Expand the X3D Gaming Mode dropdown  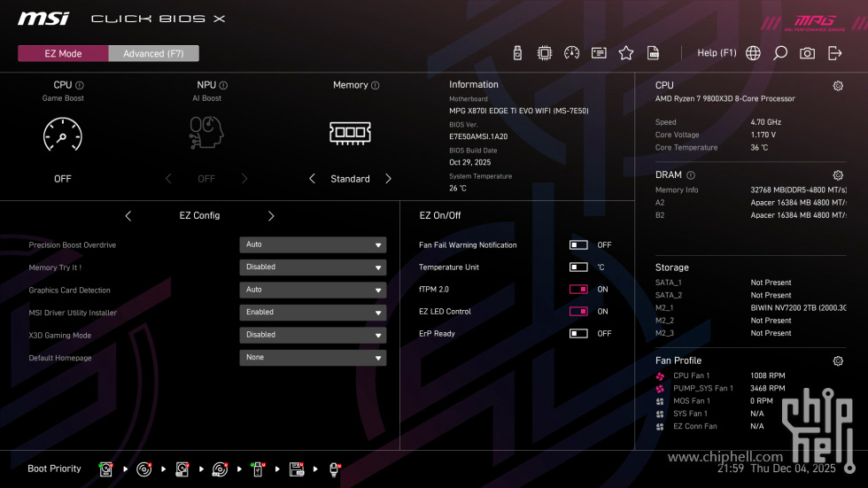[313, 336]
